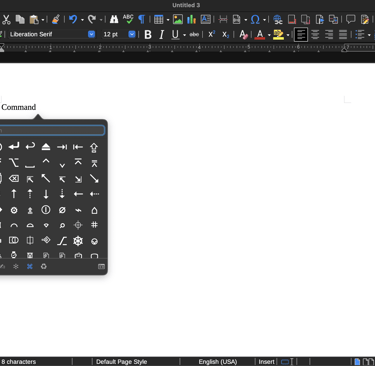The image size is (375, 366).
Task: Activate the Clone Formatting paintbrush
Action: pos(56,19)
